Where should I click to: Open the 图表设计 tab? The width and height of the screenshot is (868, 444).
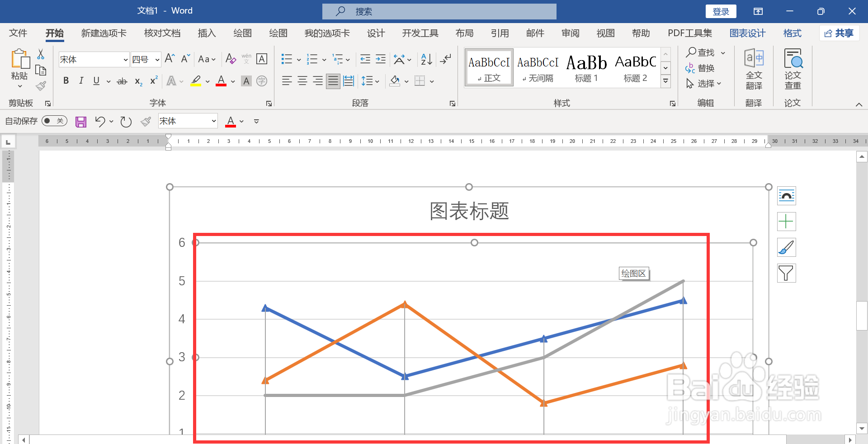(747, 33)
